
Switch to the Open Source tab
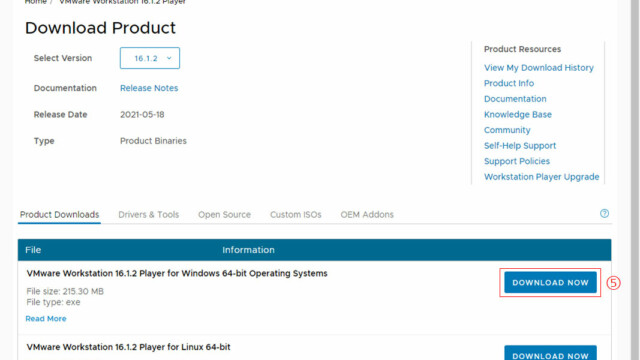(x=224, y=215)
